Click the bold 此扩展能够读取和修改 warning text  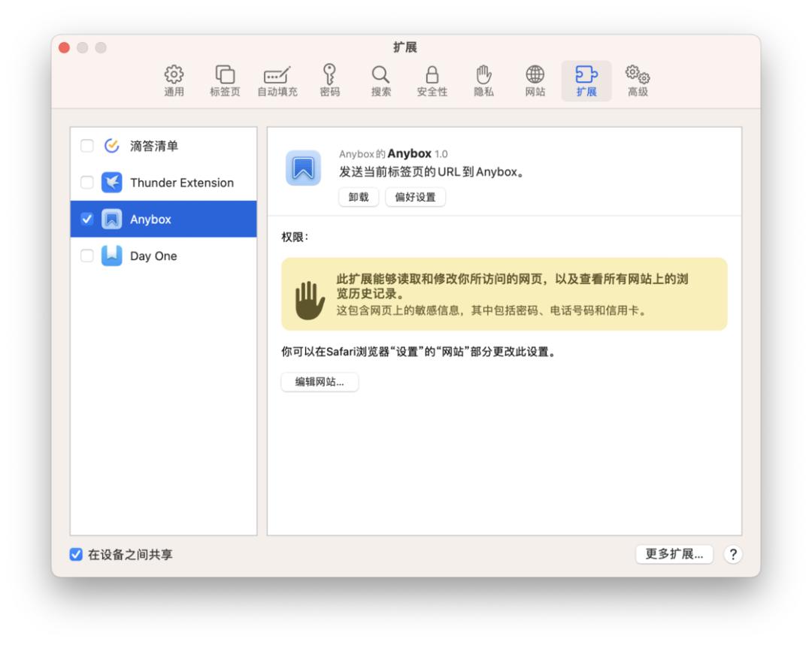click(x=512, y=286)
